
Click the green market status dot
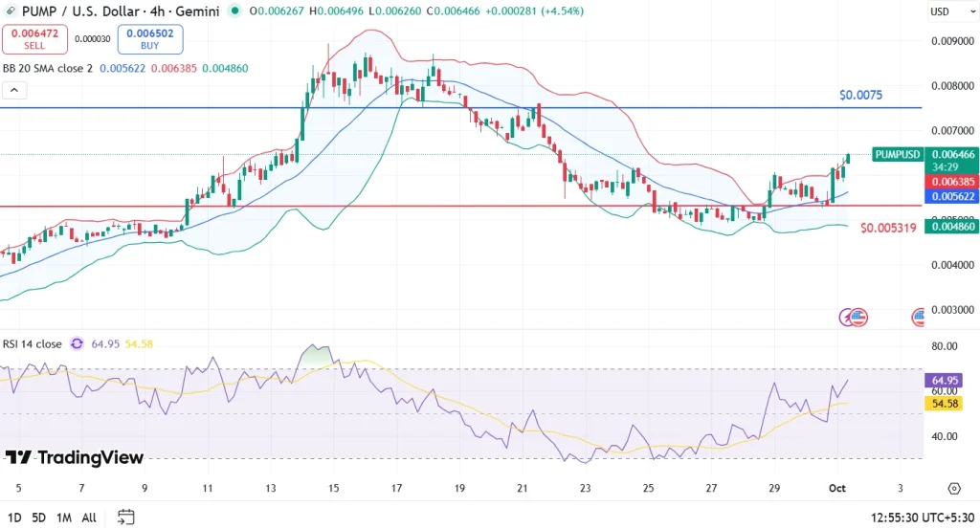tap(235, 11)
